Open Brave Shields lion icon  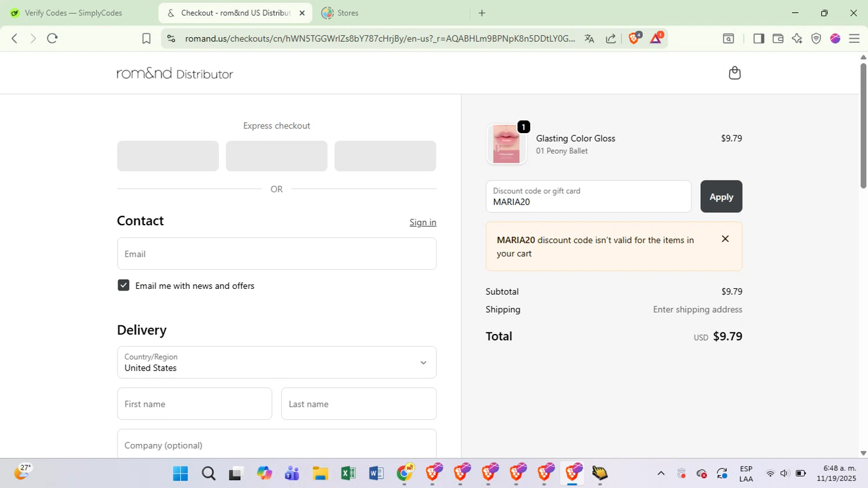click(635, 38)
